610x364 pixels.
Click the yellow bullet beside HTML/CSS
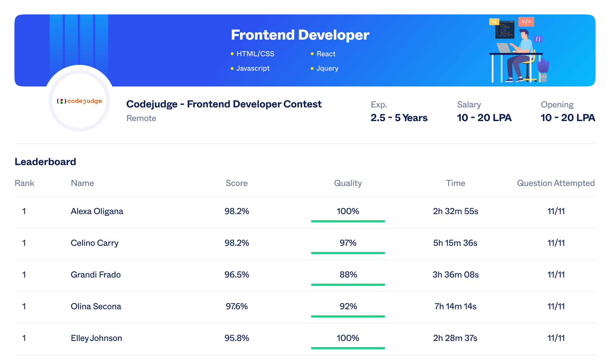pyautogui.click(x=232, y=53)
